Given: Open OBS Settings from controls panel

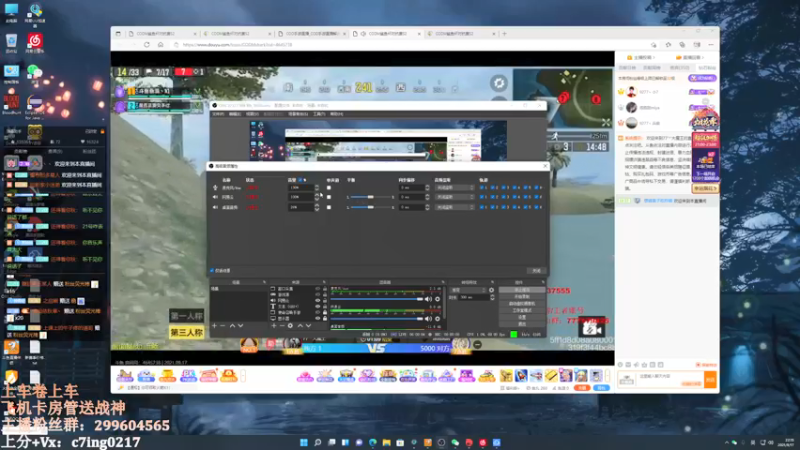Looking at the screenshot, I should tap(521, 317).
